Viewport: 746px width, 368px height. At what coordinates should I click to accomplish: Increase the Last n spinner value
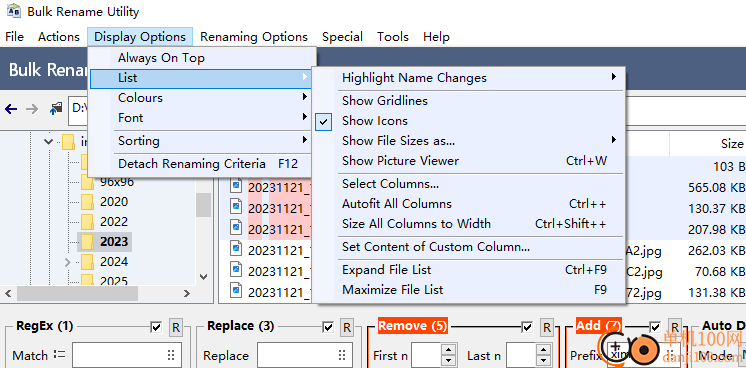pyautogui.click(x=543, y=350)
